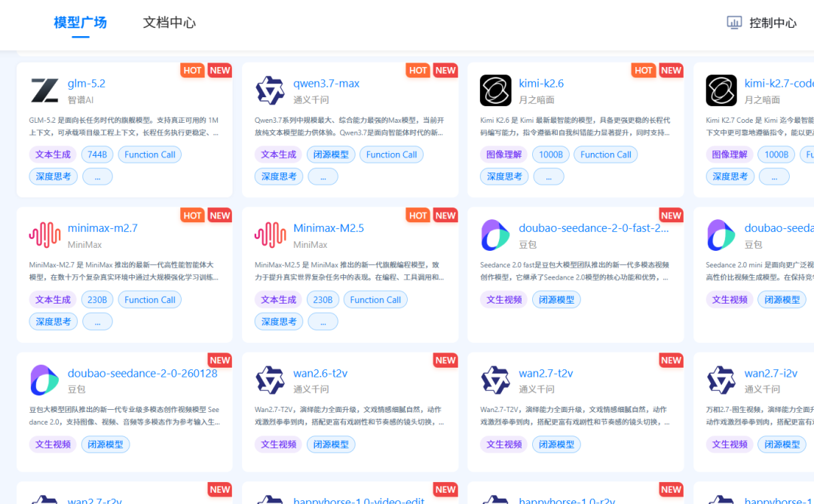814x504 pixels.
Task: Click the 控制中心 dashboard icon
Action: pos(734,23)
